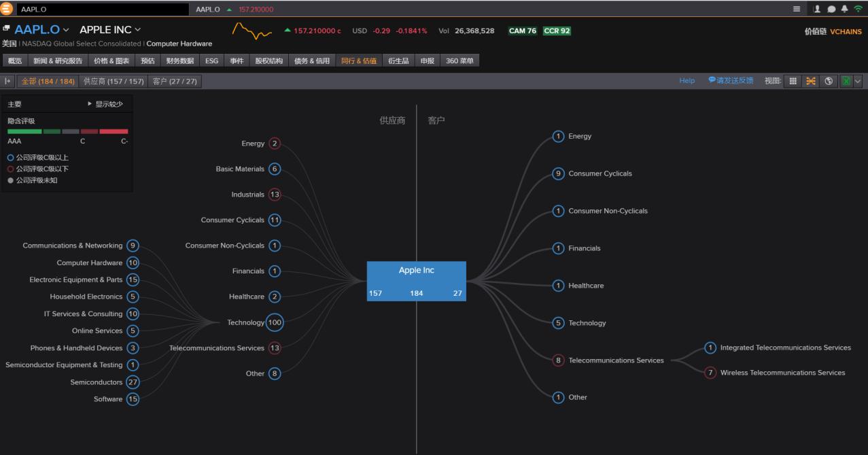Open the 360 菜单 tab
868x455 pixels.
[x=460, y=61]
